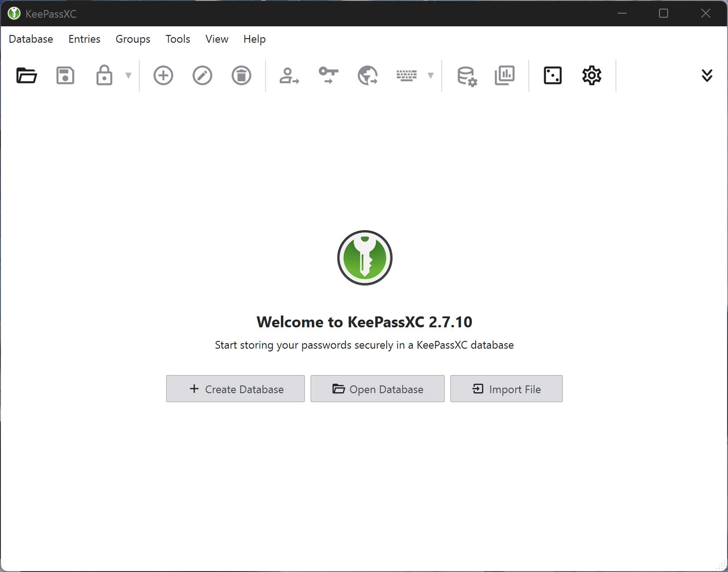Click the Add New Entry plus icon

click(163, 75)
